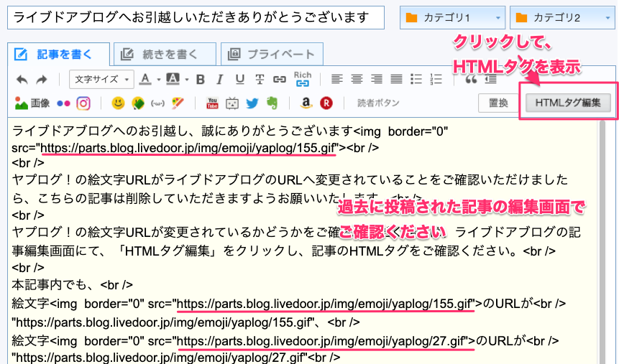
Task: Click the 読者ボタン reader button
Action: [378, 103]
